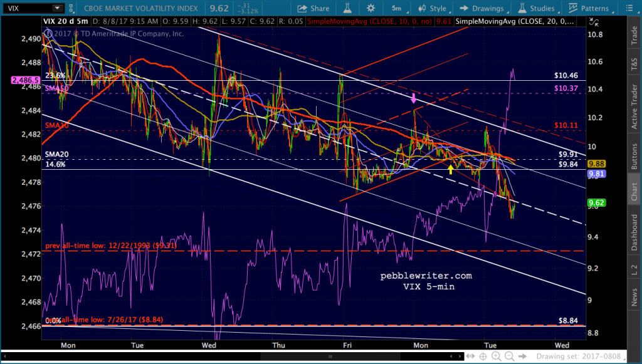This screenshot has height=364, width=642.
Task: Click the Share button
Action: coord(313,8)
